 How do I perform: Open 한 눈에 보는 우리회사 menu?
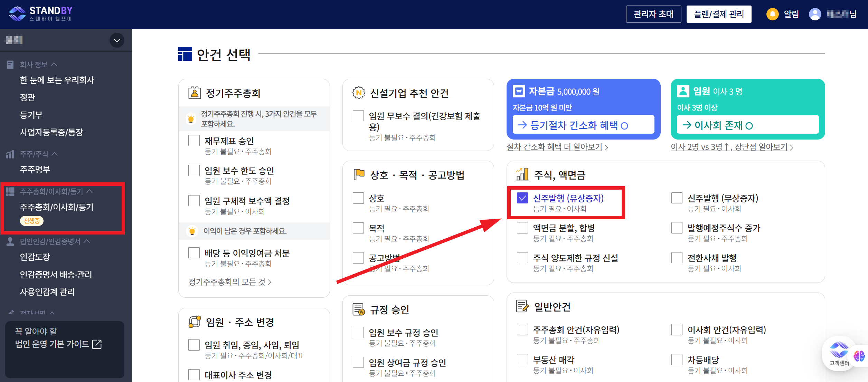pos(57,80)
